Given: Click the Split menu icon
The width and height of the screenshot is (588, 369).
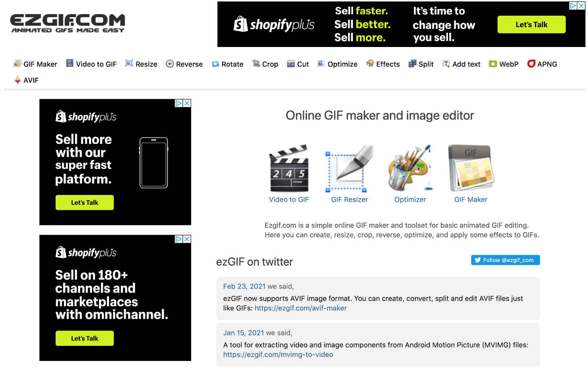Looking at the screenshot, I should click(412, 64).
